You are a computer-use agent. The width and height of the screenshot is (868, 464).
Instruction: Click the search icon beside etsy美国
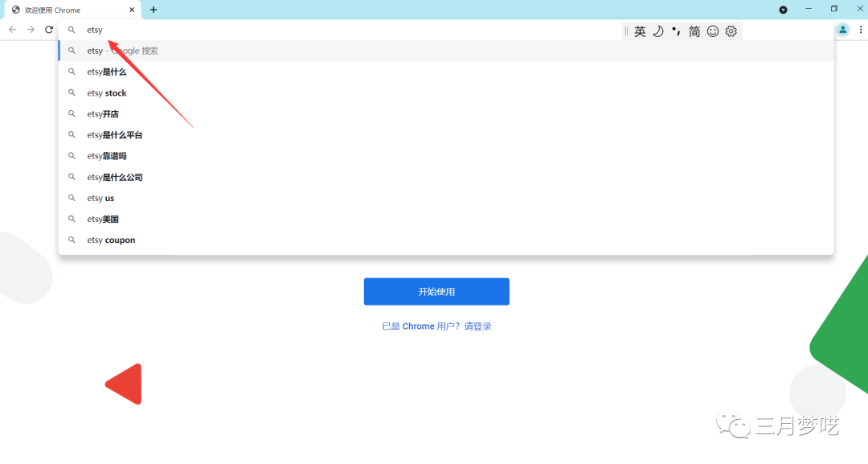tap(72, 220)
